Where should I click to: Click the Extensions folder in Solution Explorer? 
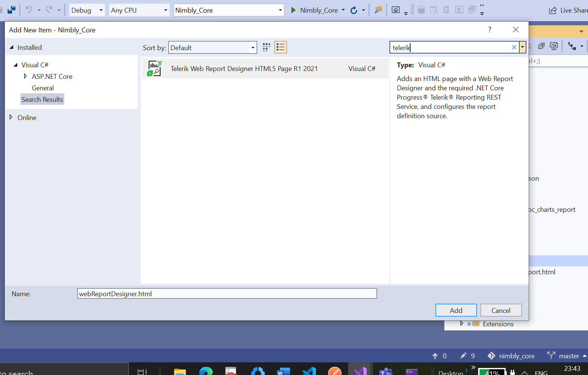click(x=498, y=324)
